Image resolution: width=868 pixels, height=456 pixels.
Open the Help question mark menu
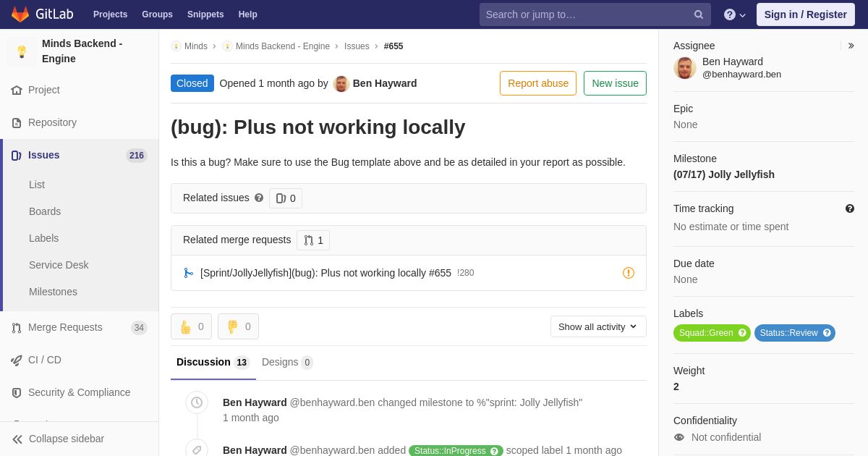coord(735,14)
